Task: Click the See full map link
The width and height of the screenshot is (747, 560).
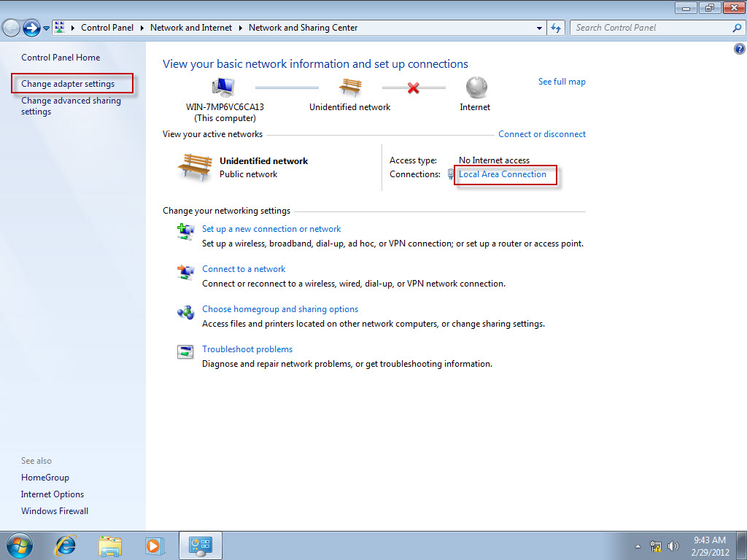Action: tap(562, 81)
